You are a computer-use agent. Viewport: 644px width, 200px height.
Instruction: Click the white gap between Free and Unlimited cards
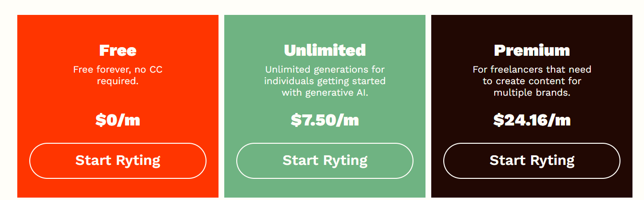pos(221,106)
